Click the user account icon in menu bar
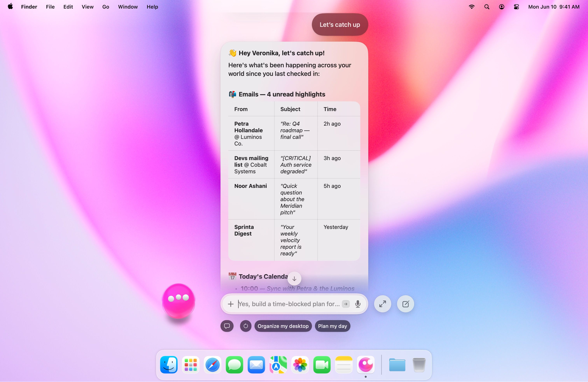This screenshot has height=382, width=588. pyautogui.click(x=501, y=7)
